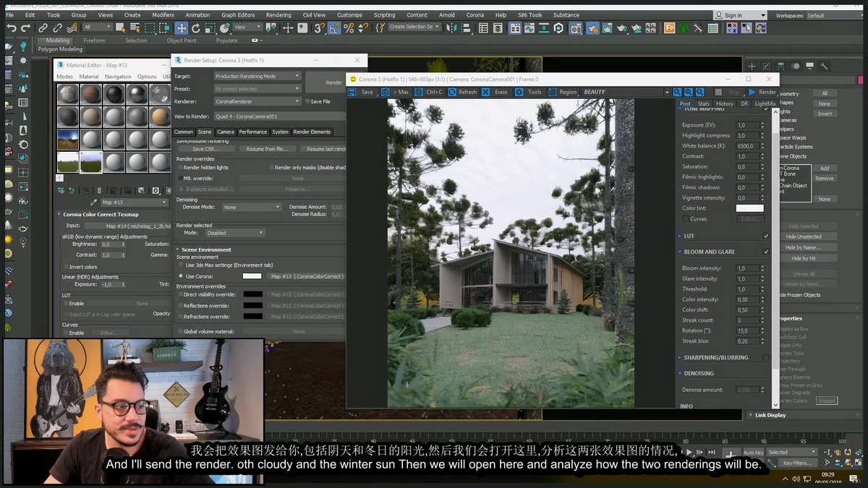Switch to LightMix tab in frame buffer

[765, 103]
